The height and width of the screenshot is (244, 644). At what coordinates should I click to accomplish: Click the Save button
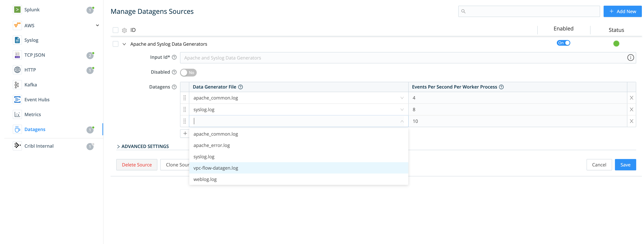click(x=625, y=165)
